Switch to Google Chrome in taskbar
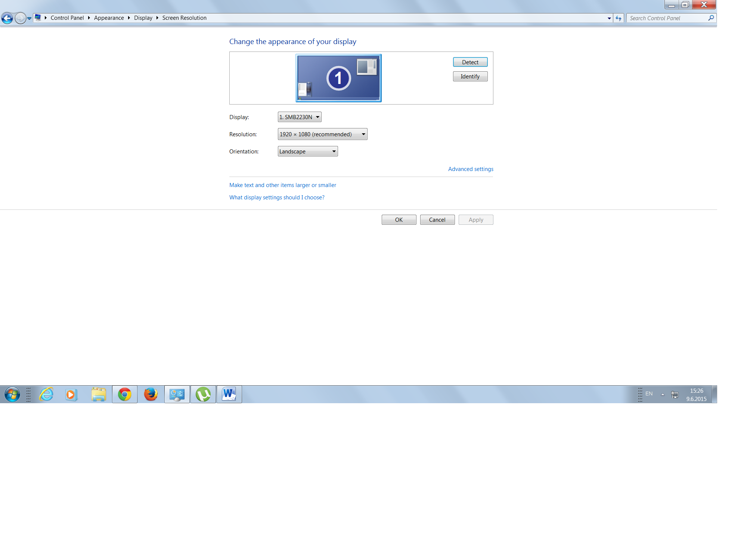Screen dimensions: 747x560 click(125, 394)
